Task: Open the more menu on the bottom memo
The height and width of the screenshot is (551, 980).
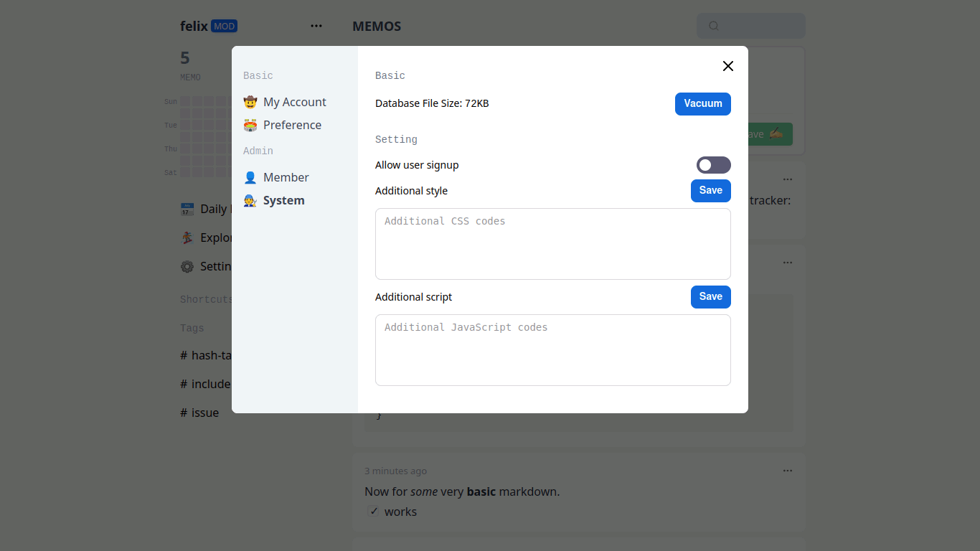Action: pos(788,471)
